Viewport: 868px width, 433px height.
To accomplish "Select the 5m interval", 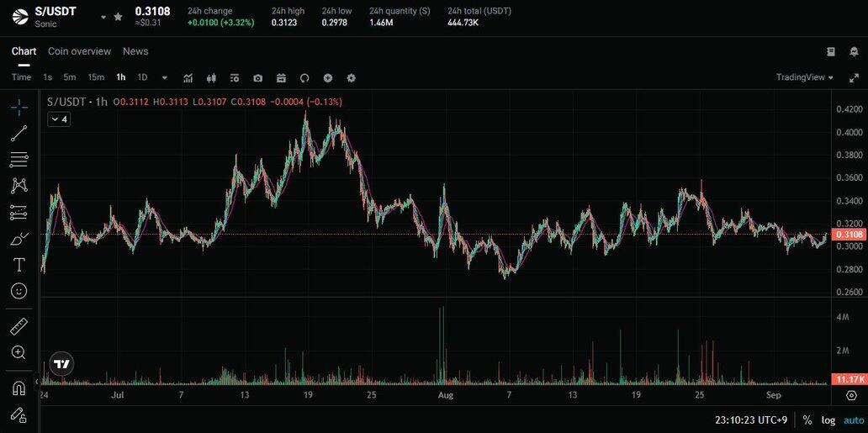I will point(69,77).
